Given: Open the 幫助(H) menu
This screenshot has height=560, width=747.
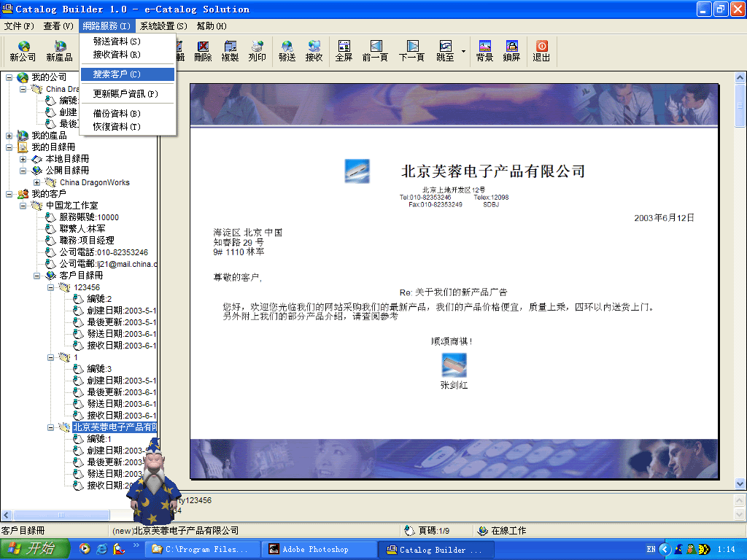Looking at the screenshot, I should [x=212, y=26].
